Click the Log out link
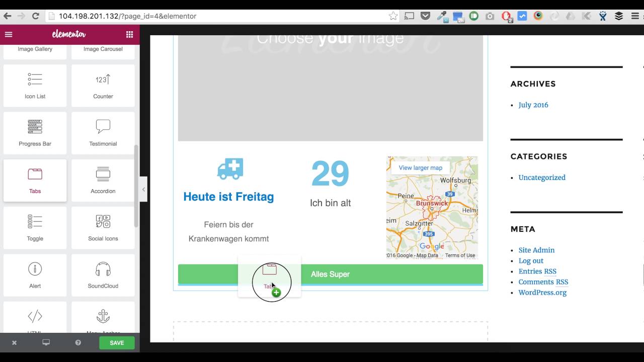Image resolution: width=644 pixels, height=362 pixels. (531, 261)
